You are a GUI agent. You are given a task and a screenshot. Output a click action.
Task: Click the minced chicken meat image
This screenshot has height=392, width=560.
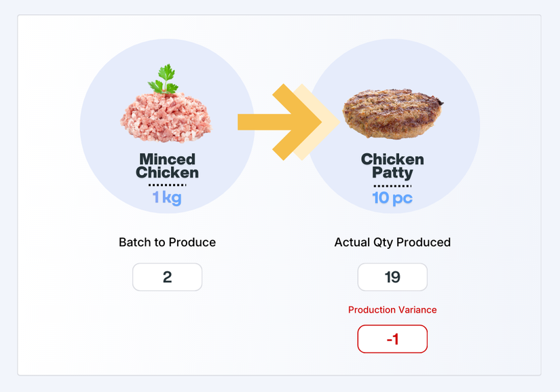(166, 117)
